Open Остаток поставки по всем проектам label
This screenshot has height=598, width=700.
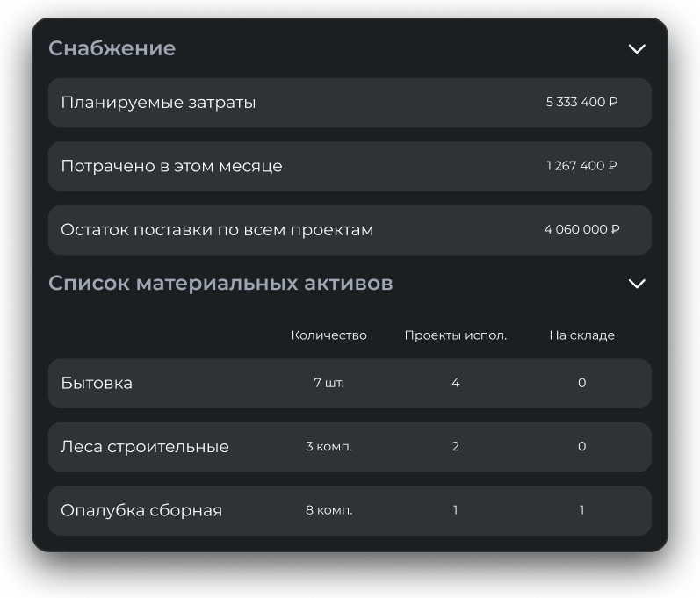click(217, 230)
